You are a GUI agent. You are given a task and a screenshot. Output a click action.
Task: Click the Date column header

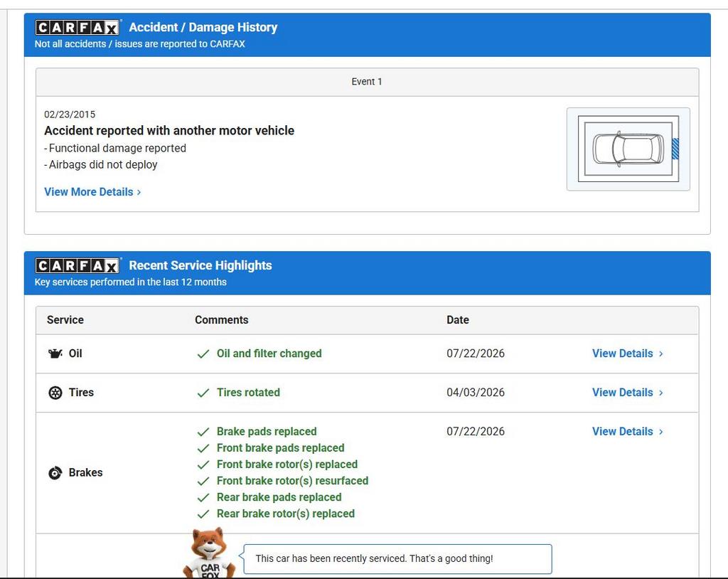click(458, 320)
